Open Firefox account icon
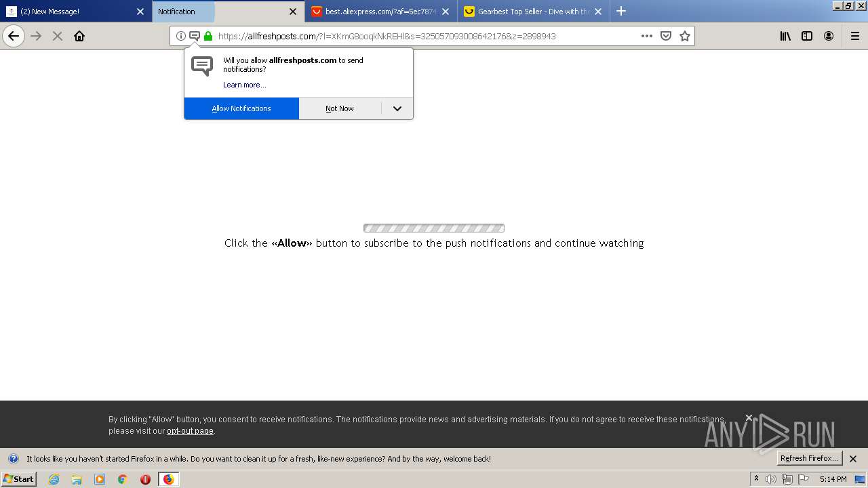The height and width of the screenshot is (488, 868). click(x=829, y=36)
